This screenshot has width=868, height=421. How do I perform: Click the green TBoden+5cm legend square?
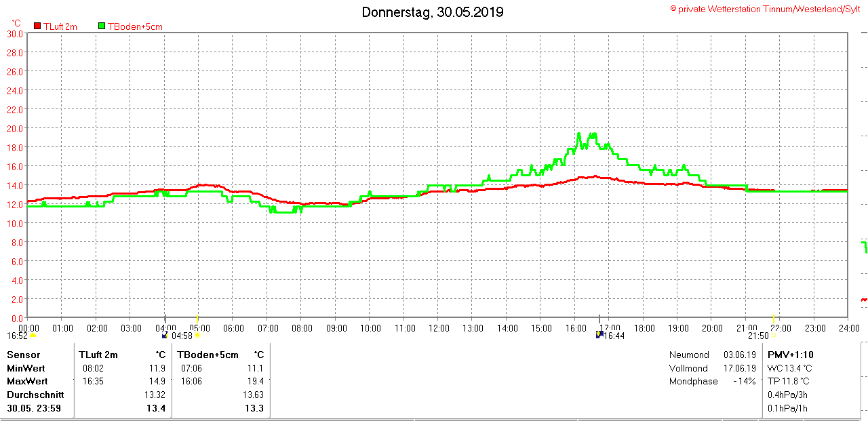point(102,26)
